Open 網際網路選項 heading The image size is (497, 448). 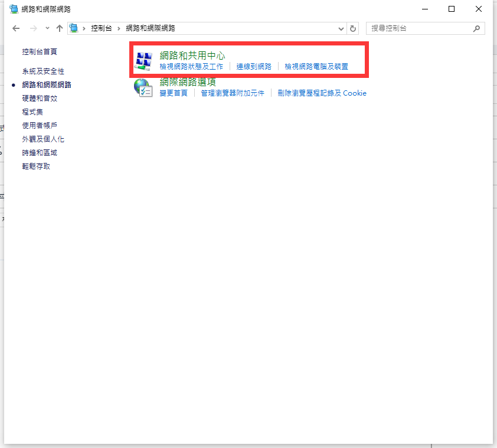coord(188,82)
